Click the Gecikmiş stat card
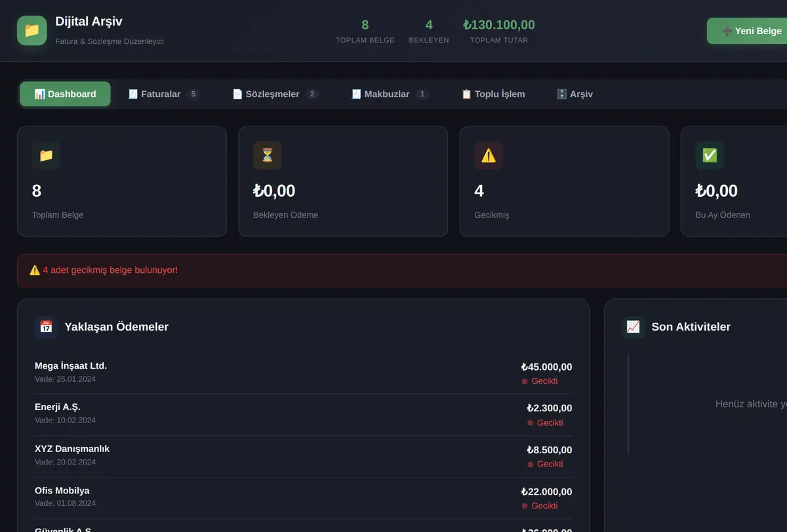Screen dimensions: 787x532 [564, 181]
